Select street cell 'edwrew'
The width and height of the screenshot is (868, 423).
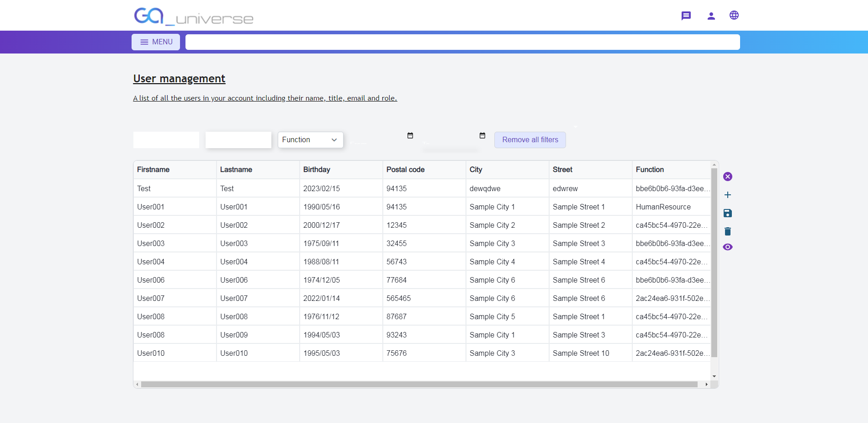point(590,188)
